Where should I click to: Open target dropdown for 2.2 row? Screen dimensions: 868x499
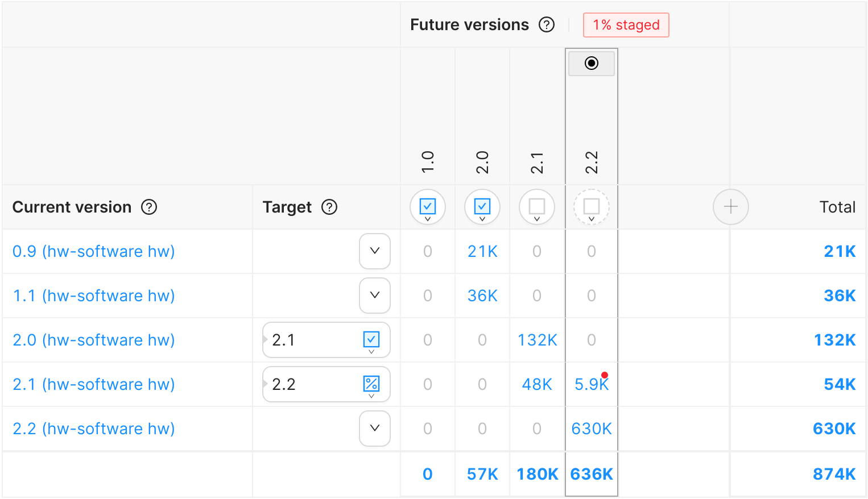tap(375, 429)
